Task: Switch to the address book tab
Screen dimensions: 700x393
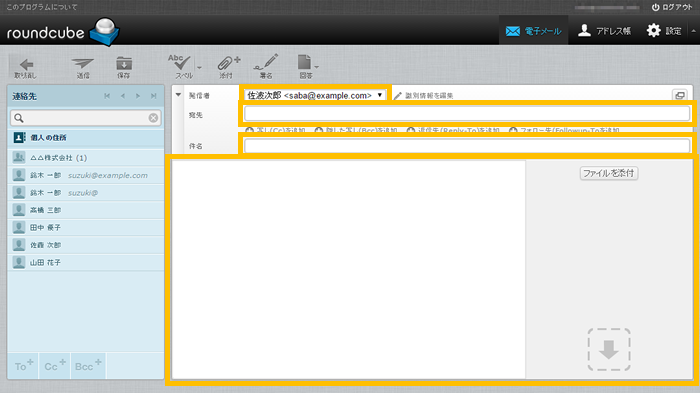Action: (604, 31)
